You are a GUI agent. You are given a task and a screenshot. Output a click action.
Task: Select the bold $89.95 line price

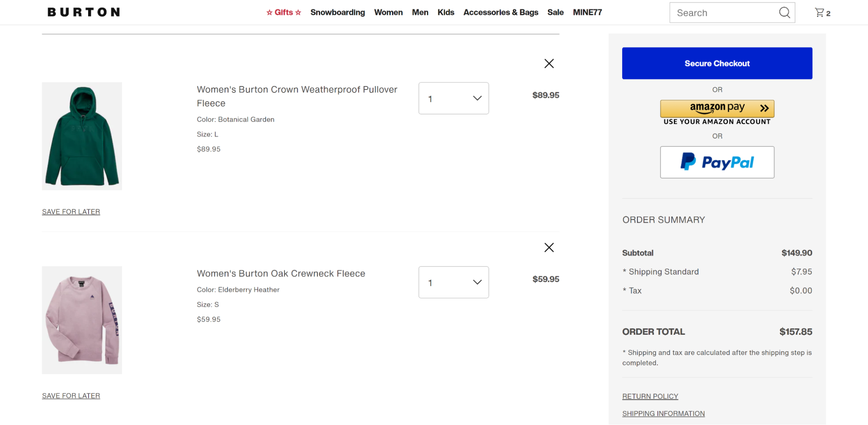(x=546, y=95)
